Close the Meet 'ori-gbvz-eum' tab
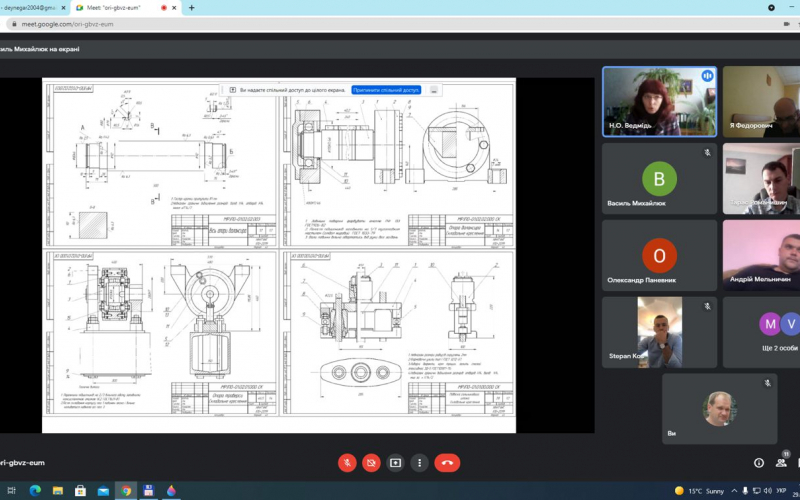This screenshot has width=800, height=500. 174,8
